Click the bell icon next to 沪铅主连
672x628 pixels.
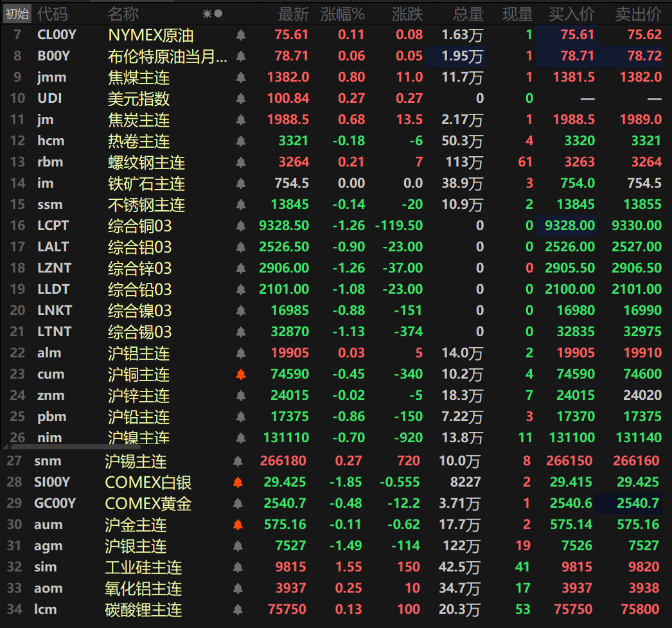[x=241, y=417]
